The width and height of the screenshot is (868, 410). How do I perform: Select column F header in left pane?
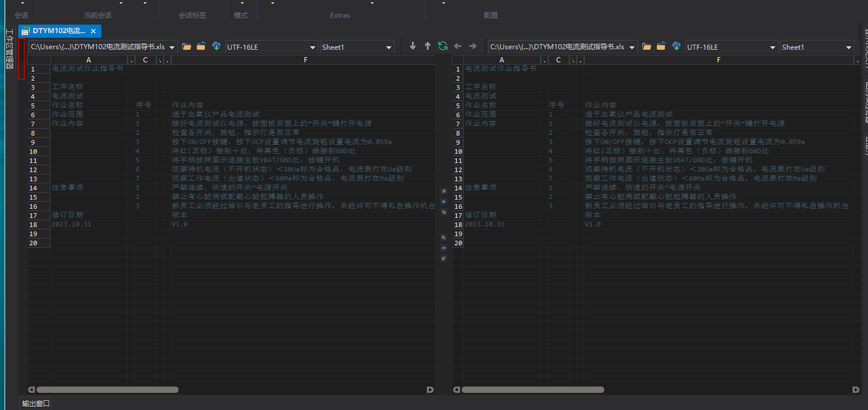(306, 59)
